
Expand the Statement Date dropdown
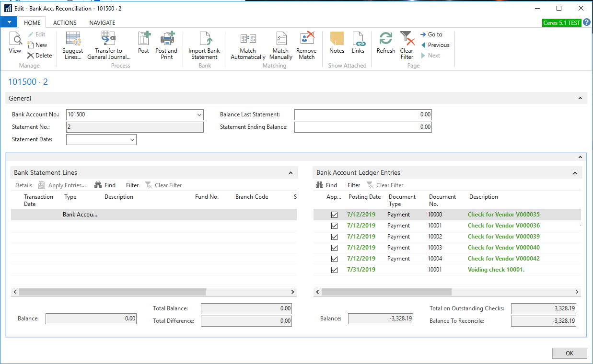pos(132,140)
